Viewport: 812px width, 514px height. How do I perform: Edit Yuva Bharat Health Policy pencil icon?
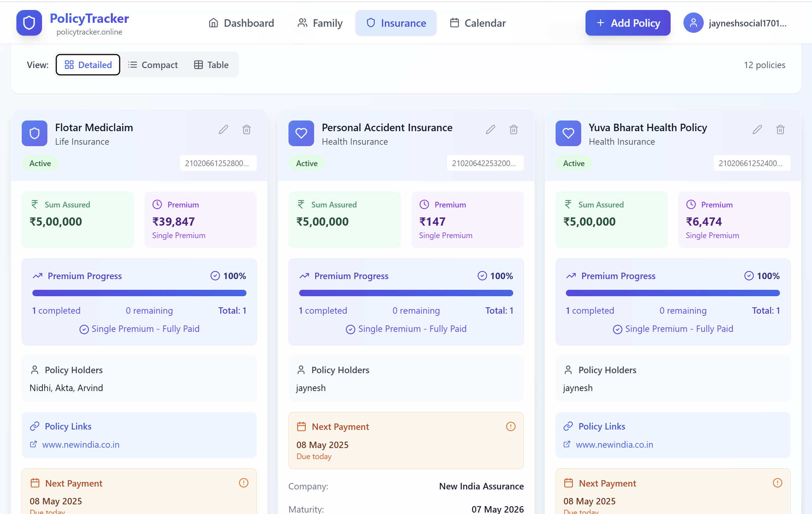coord(757,129)
